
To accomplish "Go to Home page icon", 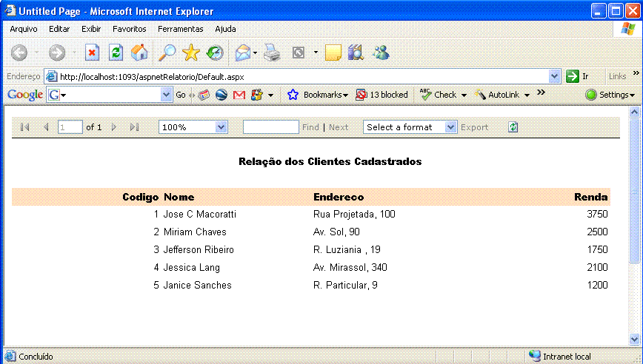I will 139,53.
